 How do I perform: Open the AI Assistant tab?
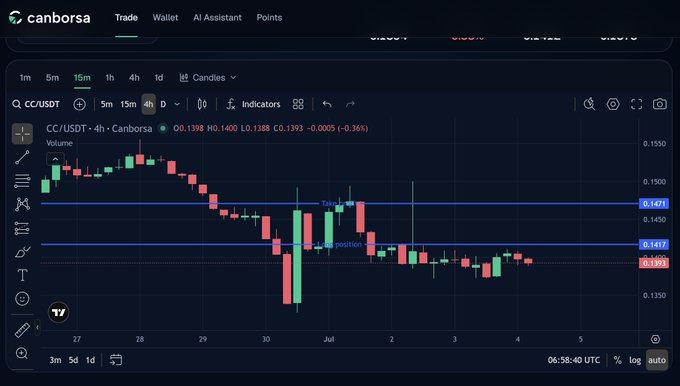pyautogui.click(x=217, y=18)
